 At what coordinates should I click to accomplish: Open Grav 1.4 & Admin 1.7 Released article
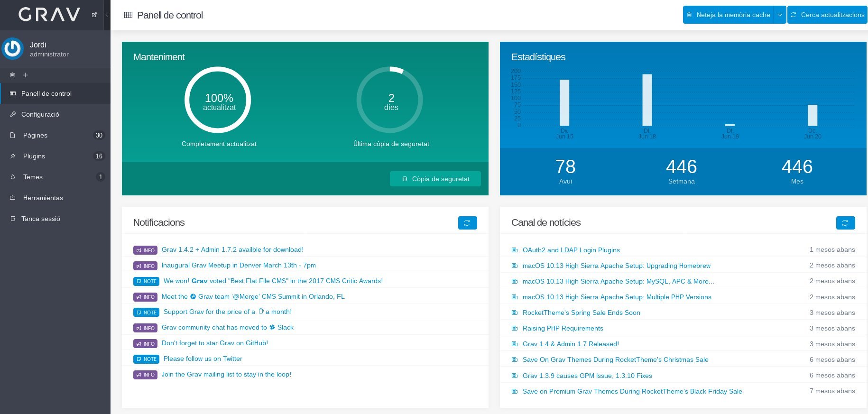(x=571, y=344)
